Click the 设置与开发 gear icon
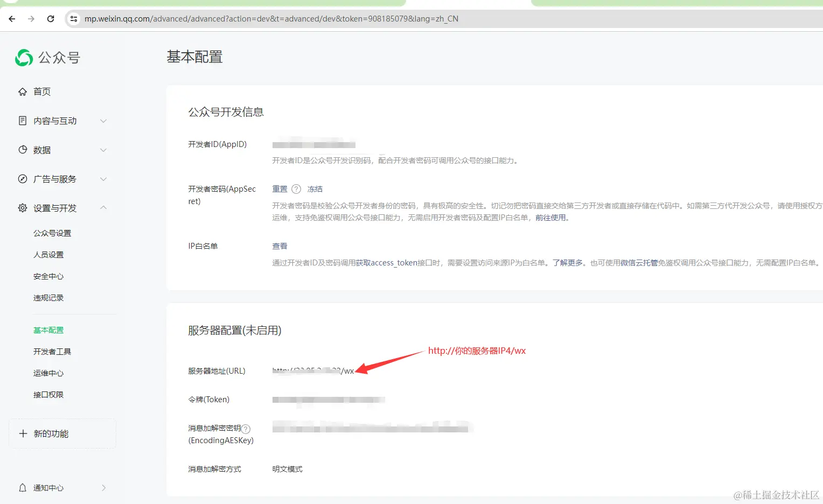823x504 pixels. click(x=21, y=208)
